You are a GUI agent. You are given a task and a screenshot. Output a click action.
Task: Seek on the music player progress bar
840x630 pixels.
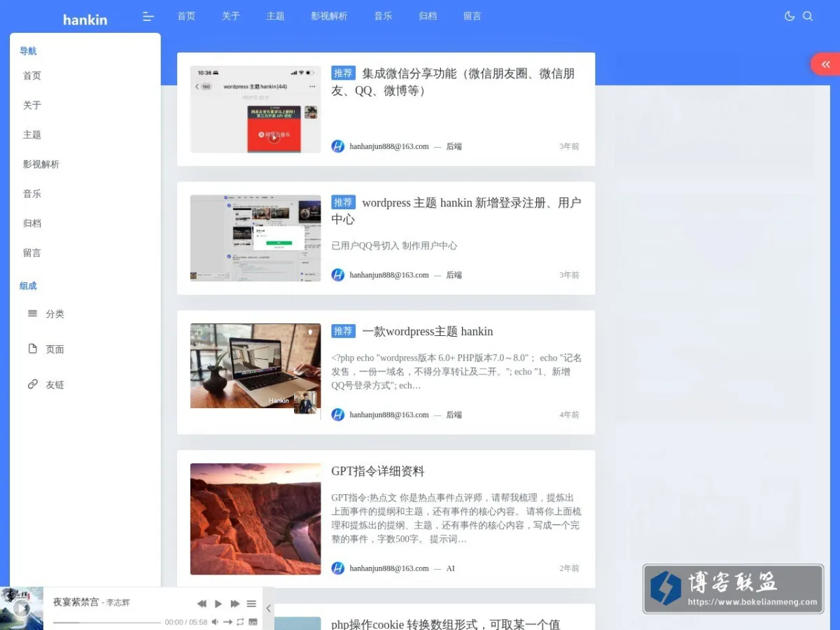107,622
